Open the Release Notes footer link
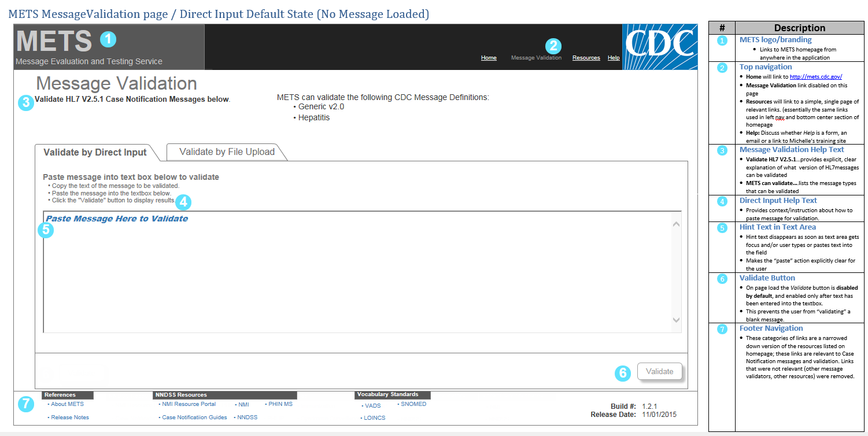 point(69,417)
